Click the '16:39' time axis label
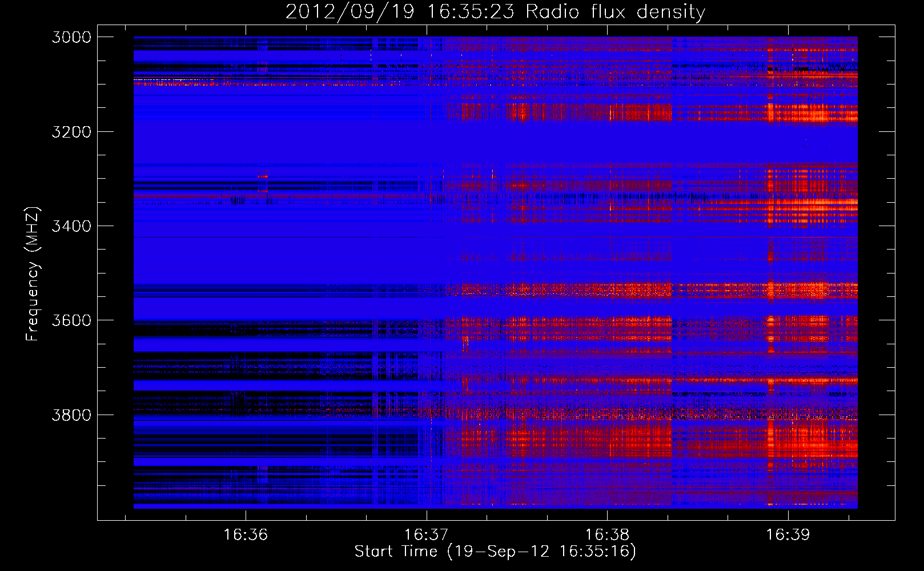 pyautogui.click(x=788, y=534)
